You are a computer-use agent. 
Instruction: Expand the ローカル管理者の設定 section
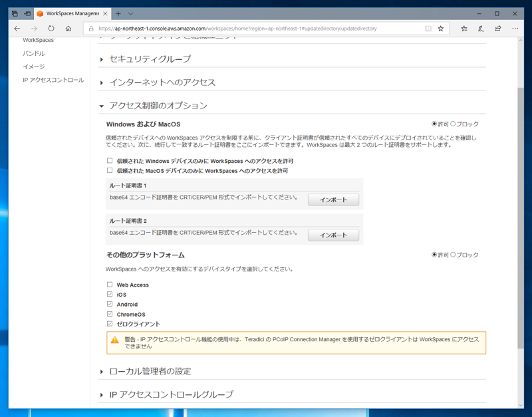pyautogui.click(x=150, y=372)
